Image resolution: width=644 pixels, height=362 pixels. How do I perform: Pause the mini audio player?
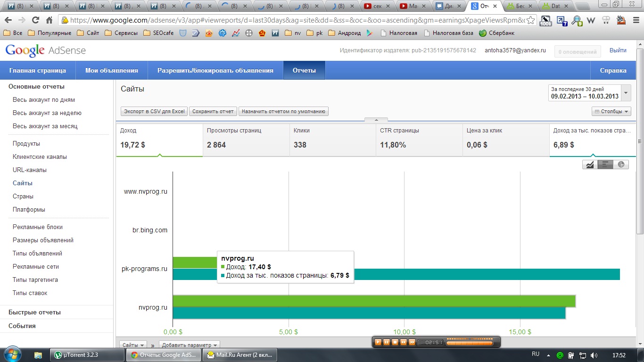coord(387,342)
